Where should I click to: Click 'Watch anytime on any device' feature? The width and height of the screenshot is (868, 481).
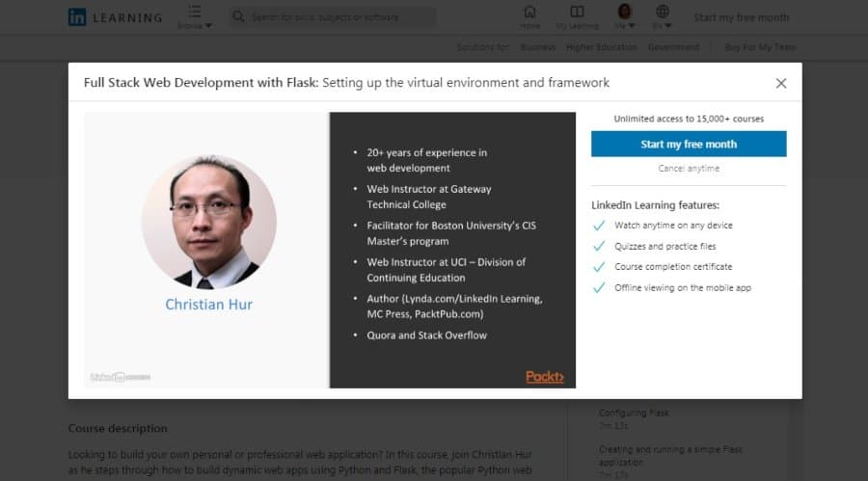pyautogui.click(x=673, y=226)
